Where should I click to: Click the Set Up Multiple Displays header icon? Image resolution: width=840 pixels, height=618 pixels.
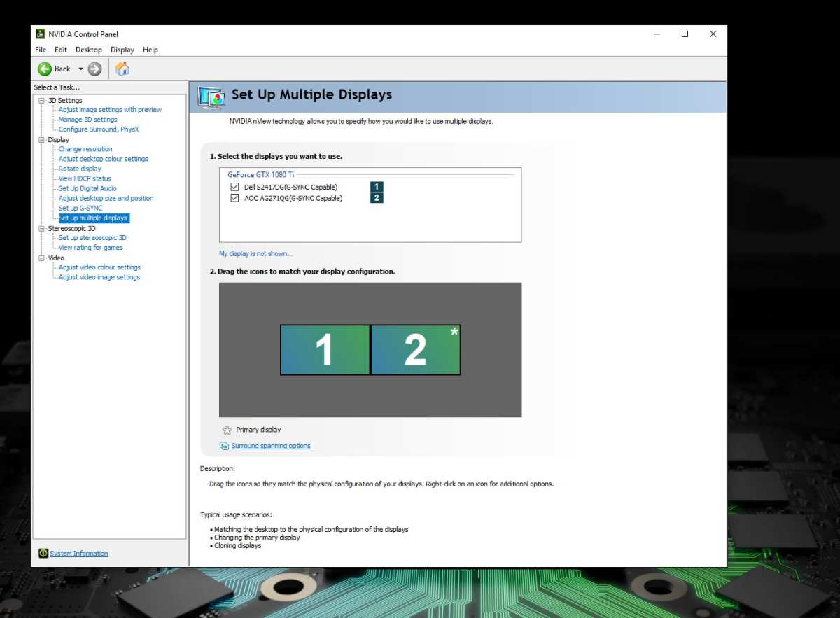point(211,97)
